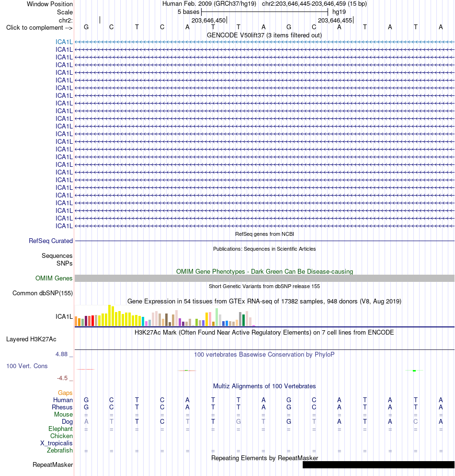Click the 'hg19' scale bar label
Viewport: 455px width, 476px height.
[x=339, y=12]
